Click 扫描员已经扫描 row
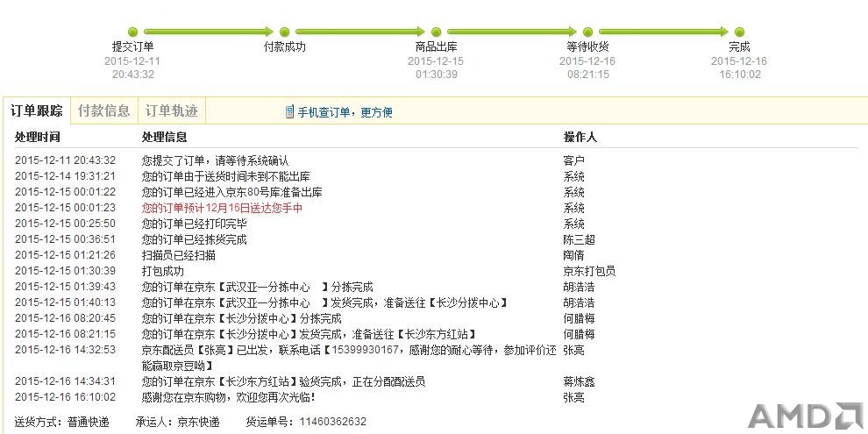This screenshot has height=434, width=868. [x=178, y=256]
